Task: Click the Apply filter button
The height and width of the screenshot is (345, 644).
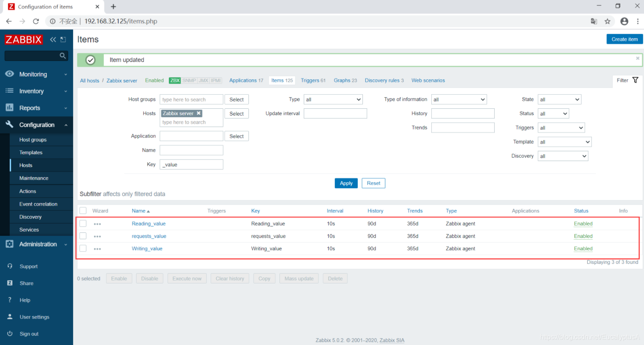Action: 346,183
